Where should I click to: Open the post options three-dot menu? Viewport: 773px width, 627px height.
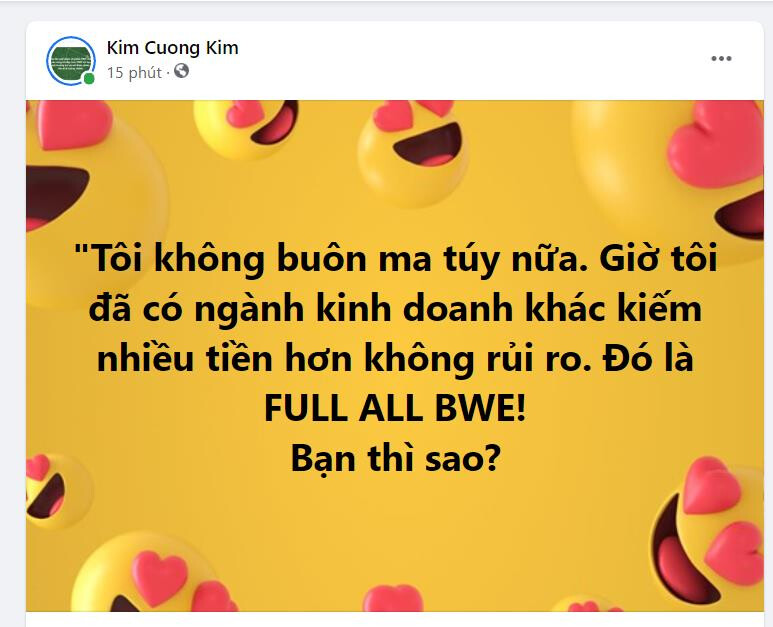point(721,59)
